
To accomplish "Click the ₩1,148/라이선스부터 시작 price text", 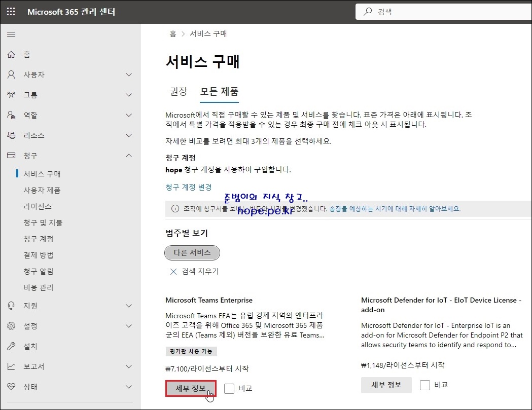I will (x=403, y=365).
